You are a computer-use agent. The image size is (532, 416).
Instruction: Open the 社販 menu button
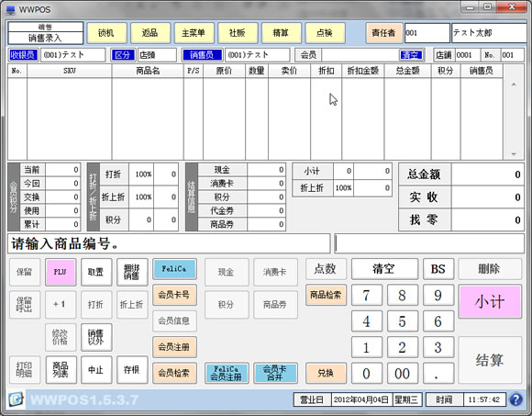tap(238, 33)
